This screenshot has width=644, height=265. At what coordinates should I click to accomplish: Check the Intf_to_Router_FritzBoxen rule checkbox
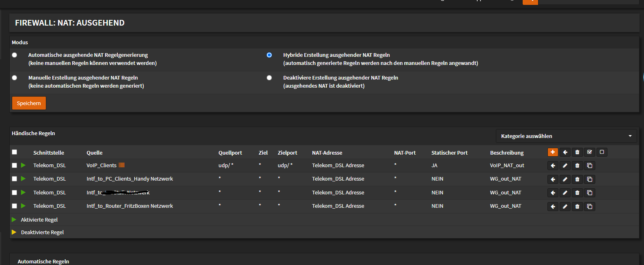15,206
